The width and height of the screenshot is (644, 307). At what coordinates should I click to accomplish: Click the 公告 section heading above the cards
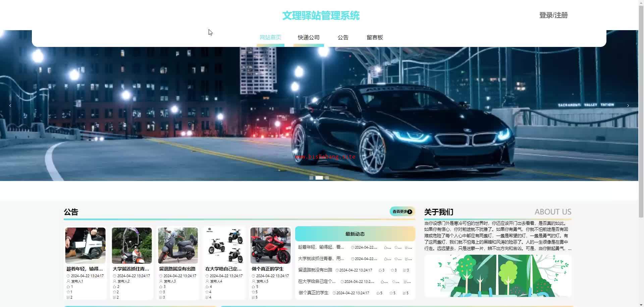pyautogui.click(x=71, y=212)
